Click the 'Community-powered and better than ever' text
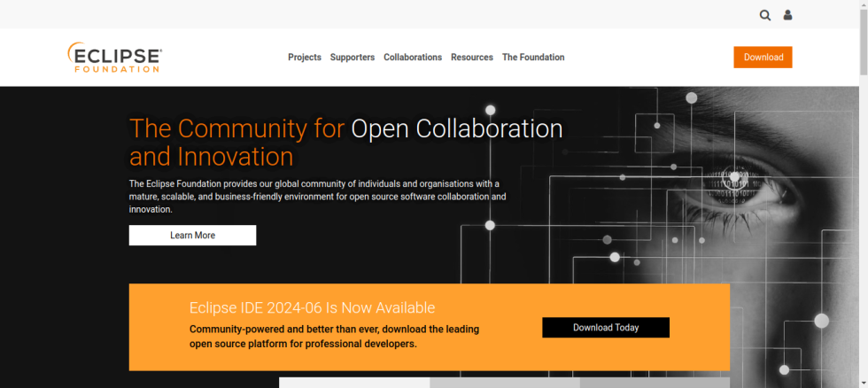Image resolution: width=868 pixels, height=388 pixels. pos(334,336)
